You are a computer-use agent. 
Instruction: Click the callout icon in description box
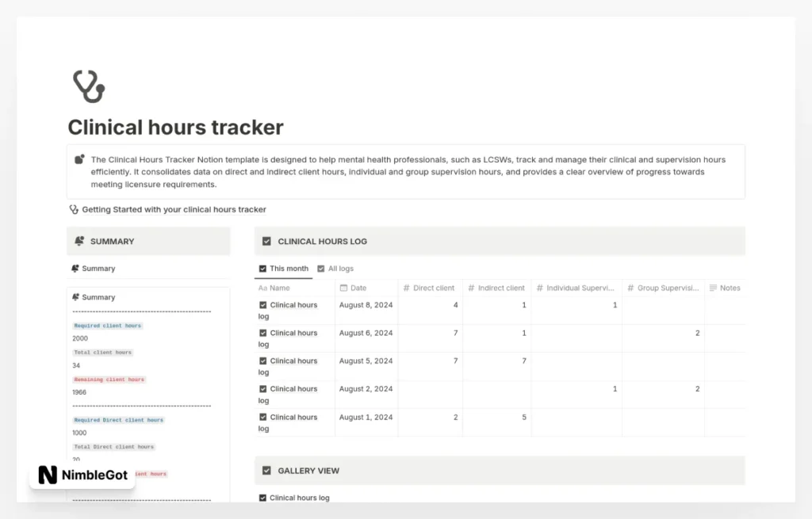click(79, 160)
